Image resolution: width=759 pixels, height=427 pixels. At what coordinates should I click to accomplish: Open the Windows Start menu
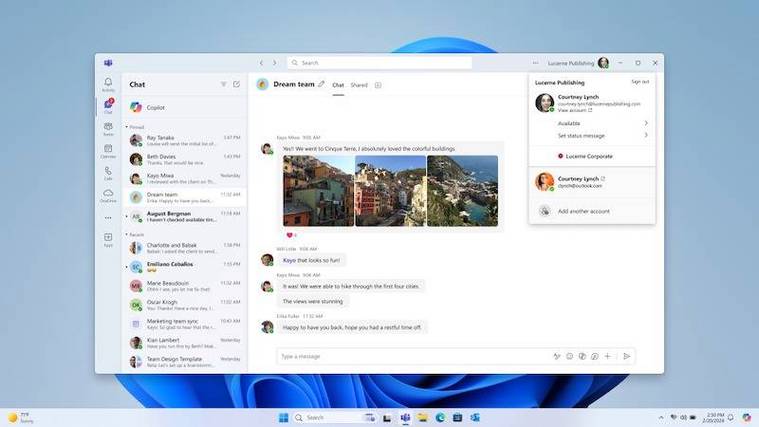pos(283,417)
